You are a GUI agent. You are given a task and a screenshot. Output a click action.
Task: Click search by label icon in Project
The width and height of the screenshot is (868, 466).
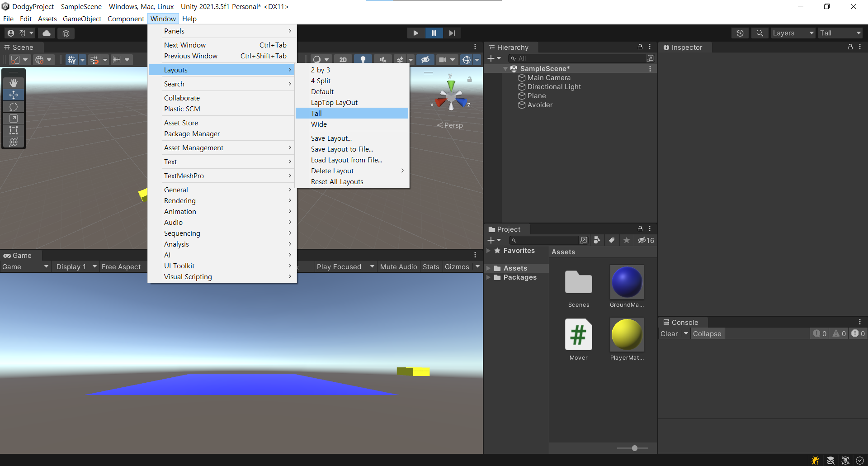pos(612,240)
